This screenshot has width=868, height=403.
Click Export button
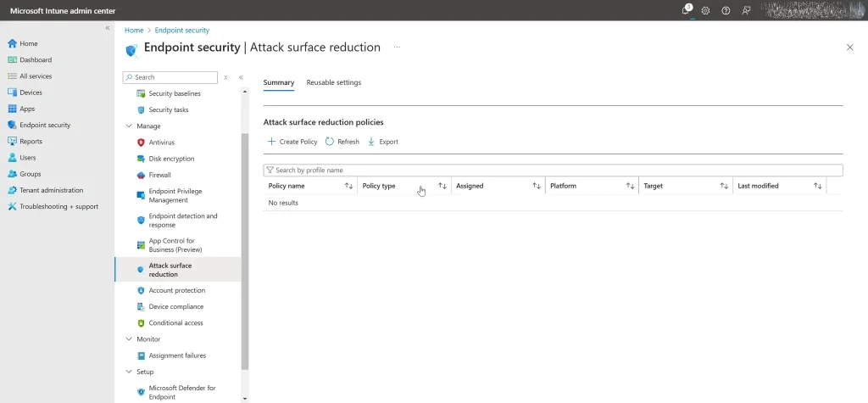383,142
